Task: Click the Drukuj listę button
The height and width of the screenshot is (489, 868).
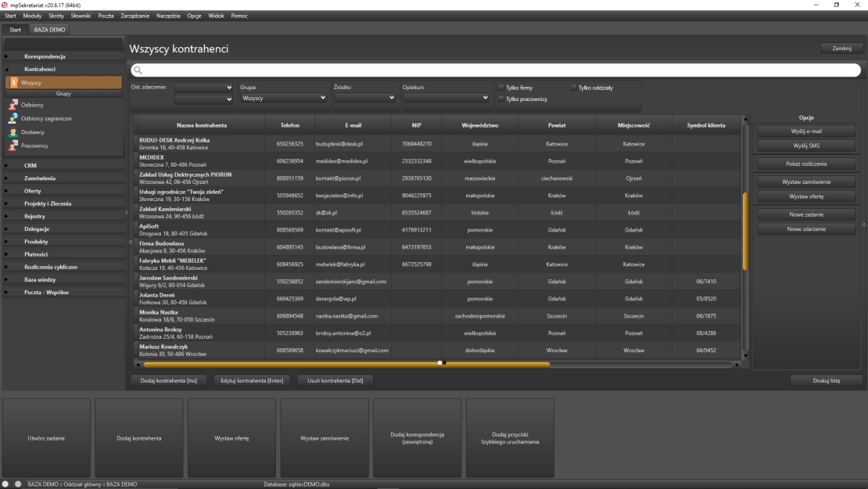Action: (826, 381)
